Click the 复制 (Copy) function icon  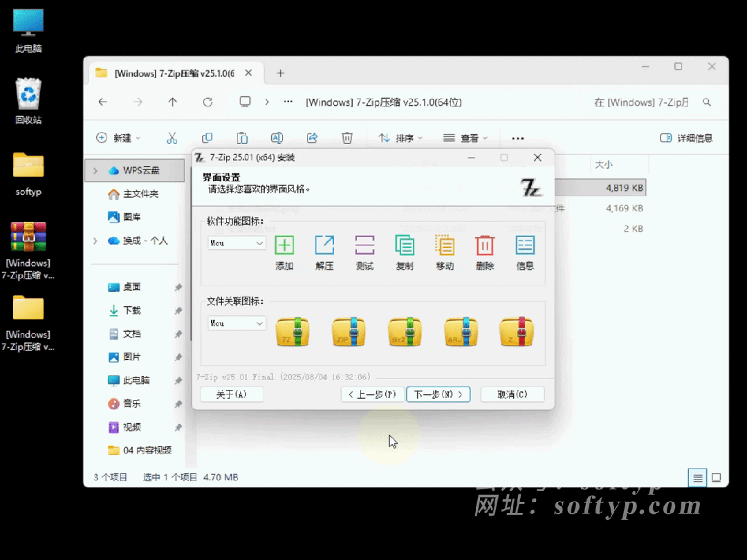point(405,245)
